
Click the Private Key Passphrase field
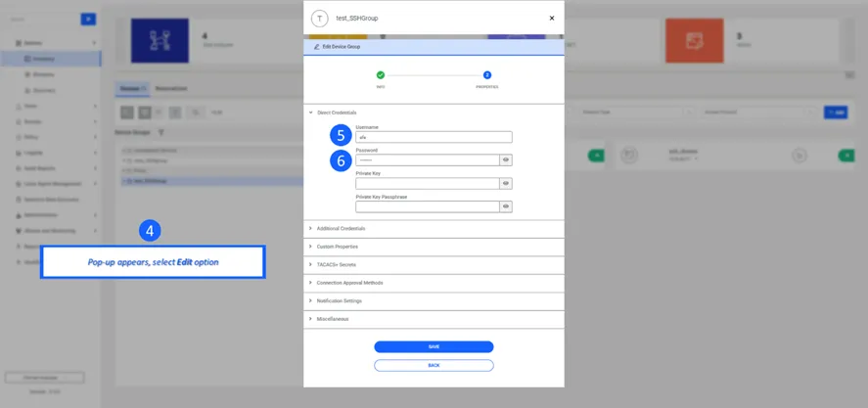[428, 206]
